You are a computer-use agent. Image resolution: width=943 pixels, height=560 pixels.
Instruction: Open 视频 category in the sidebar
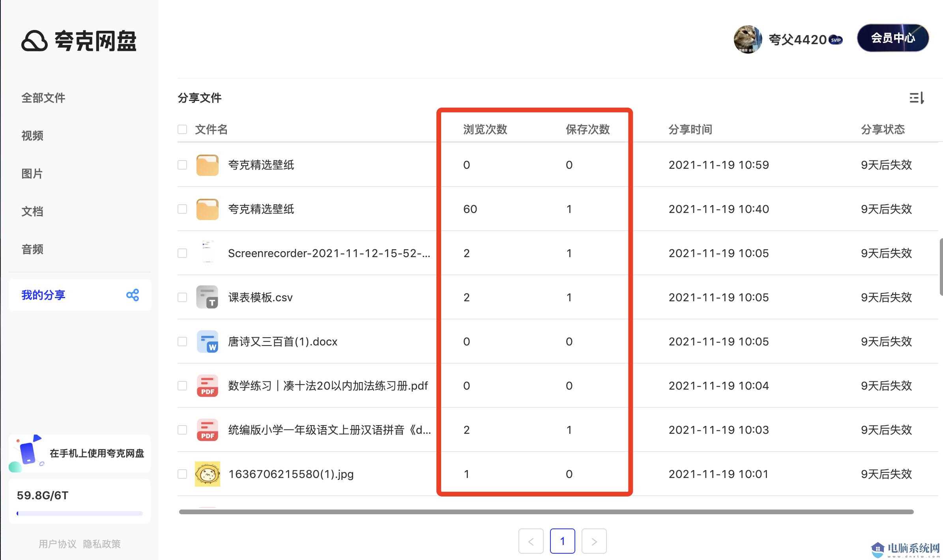point(32,136)
